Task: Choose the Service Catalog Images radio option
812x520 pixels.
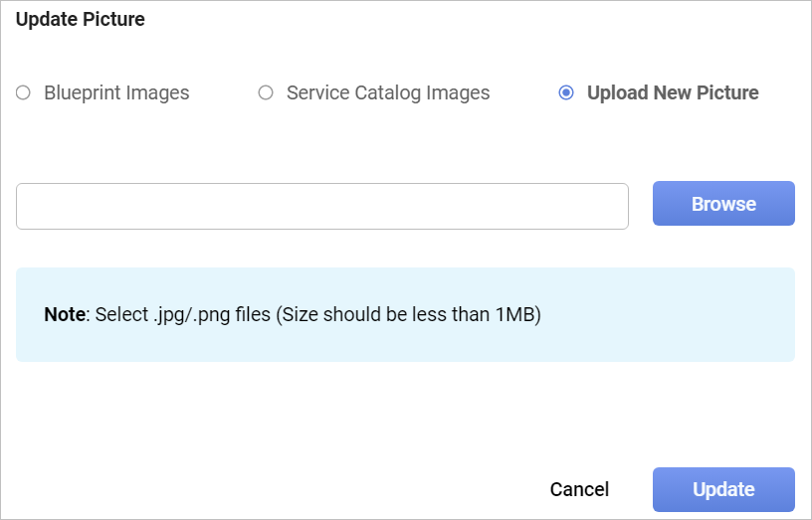Action: coord(266,93)
